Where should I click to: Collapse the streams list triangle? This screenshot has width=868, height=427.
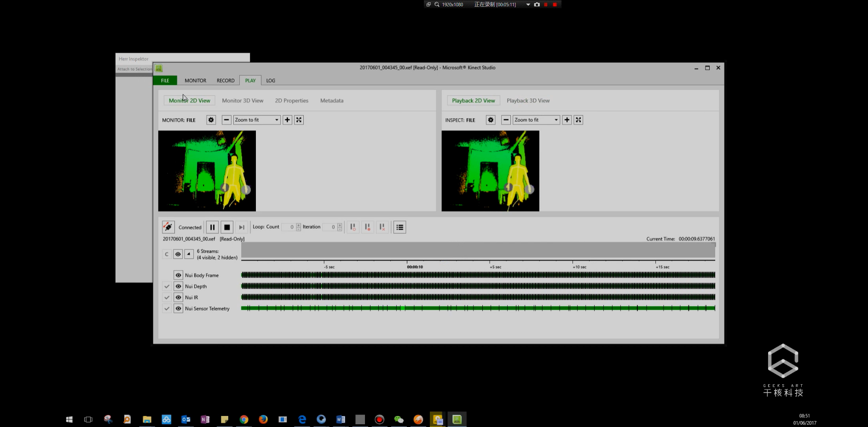click(x=189, y=254)
